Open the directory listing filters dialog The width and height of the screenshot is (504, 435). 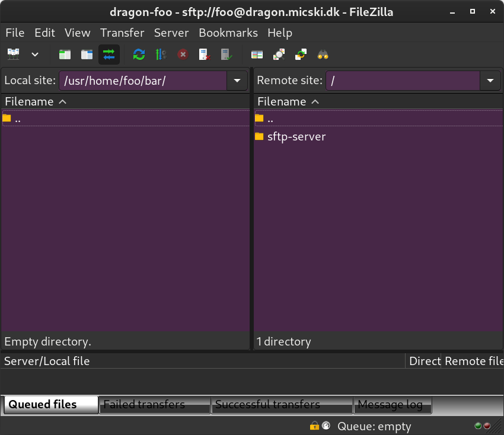[x=257, y=55]
